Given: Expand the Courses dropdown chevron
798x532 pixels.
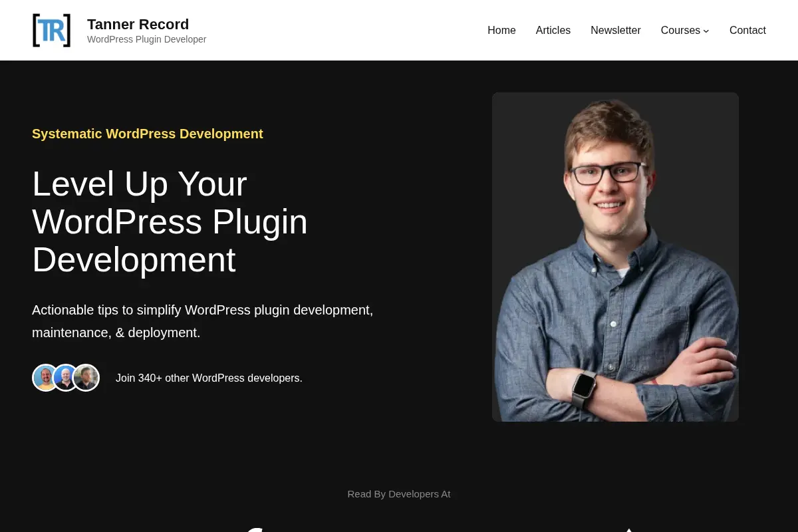Looking at the screenshot, I should click(706, 31).
